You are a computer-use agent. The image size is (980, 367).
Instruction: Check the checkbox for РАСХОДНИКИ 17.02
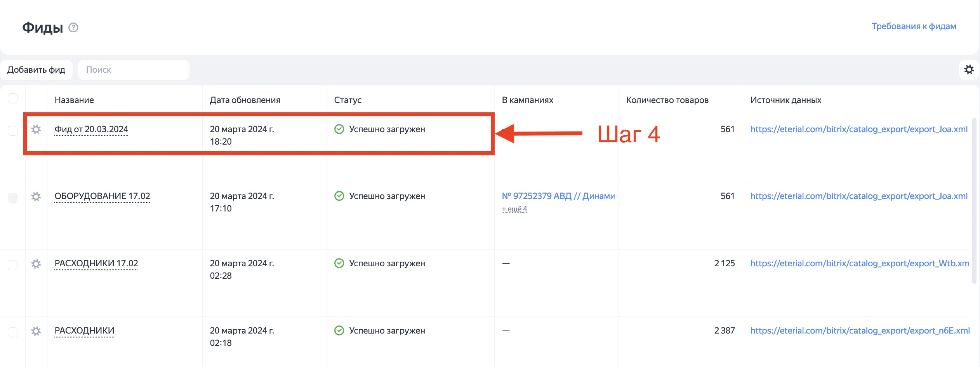[x=12, y=264]
